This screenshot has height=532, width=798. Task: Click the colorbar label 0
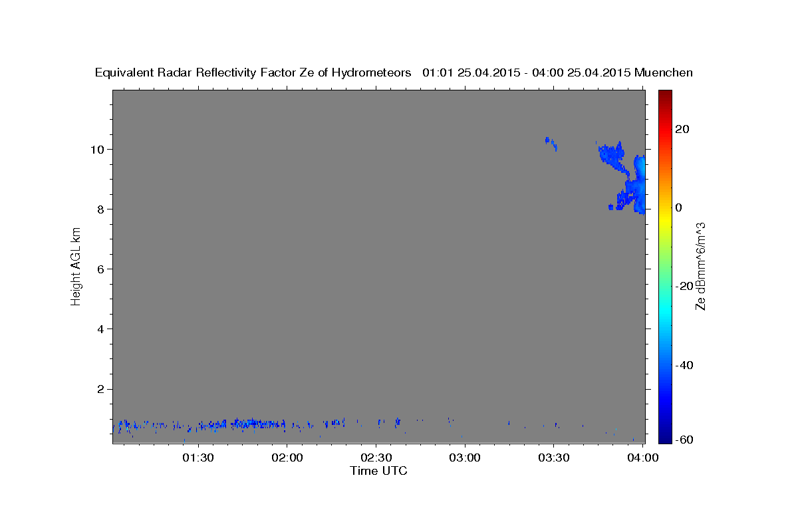(679, 207)
